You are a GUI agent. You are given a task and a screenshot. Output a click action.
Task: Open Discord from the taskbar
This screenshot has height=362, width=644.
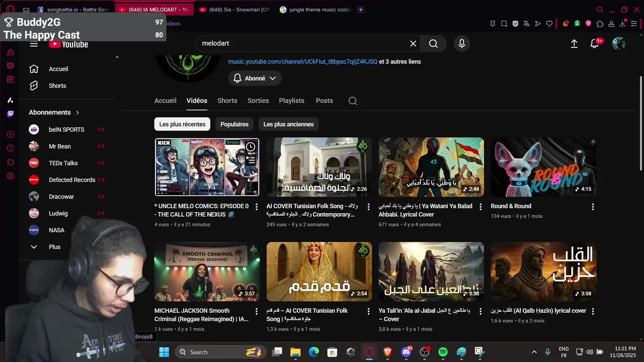click(x=406, y=352)
